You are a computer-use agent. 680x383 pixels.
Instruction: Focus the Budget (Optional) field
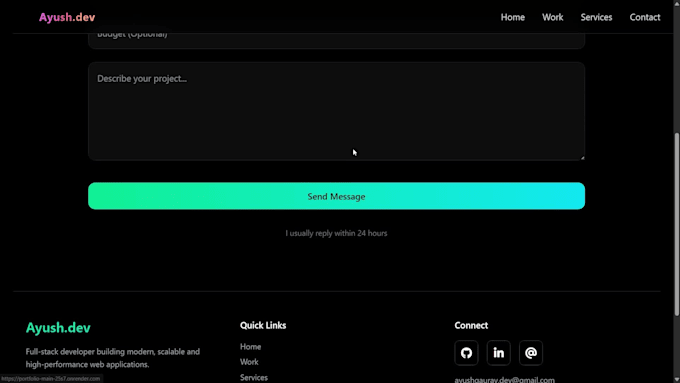337,40
